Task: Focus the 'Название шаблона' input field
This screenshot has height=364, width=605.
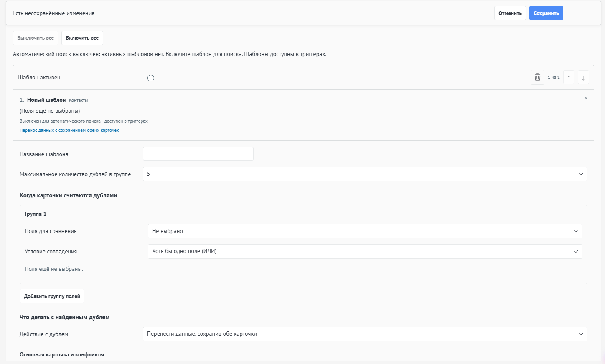Action: [x=198, y=154]
